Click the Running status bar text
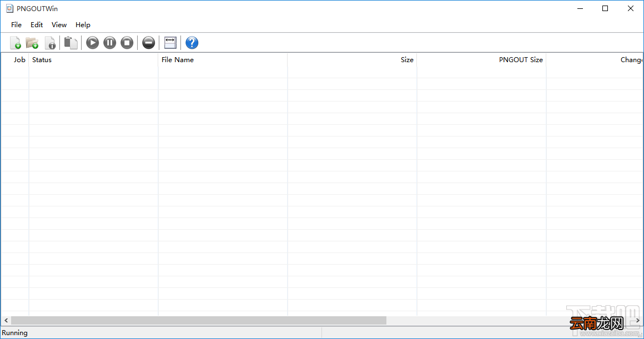 pos(15,333)
